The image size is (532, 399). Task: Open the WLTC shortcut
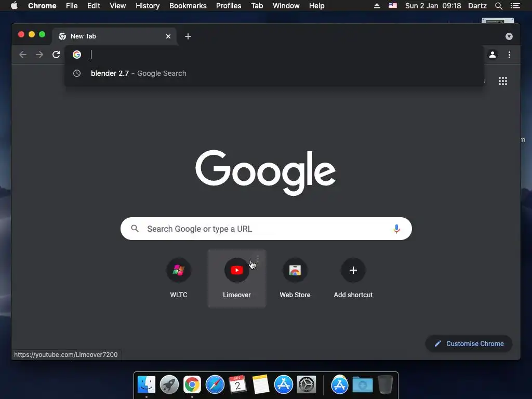[x=179, y=278]
